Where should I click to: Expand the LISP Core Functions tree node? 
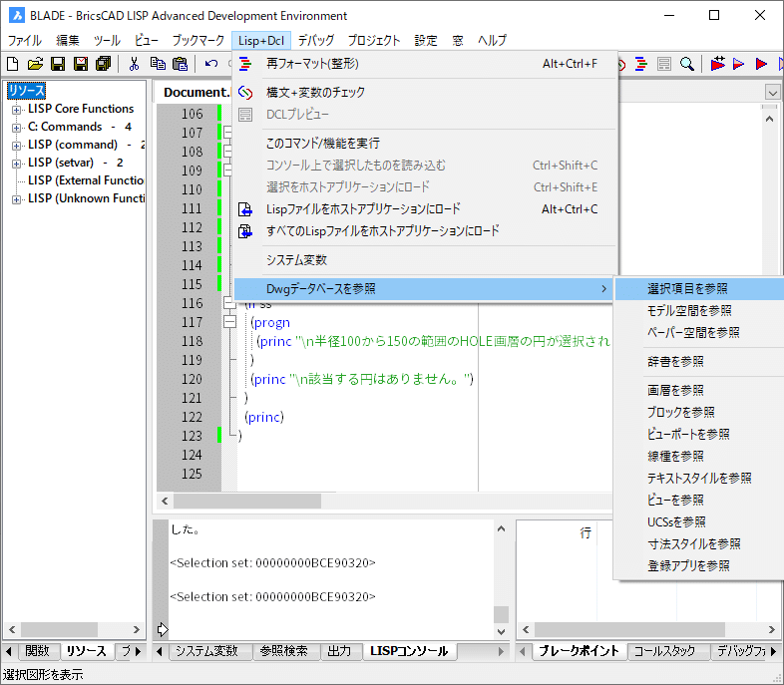coord(16,110)
